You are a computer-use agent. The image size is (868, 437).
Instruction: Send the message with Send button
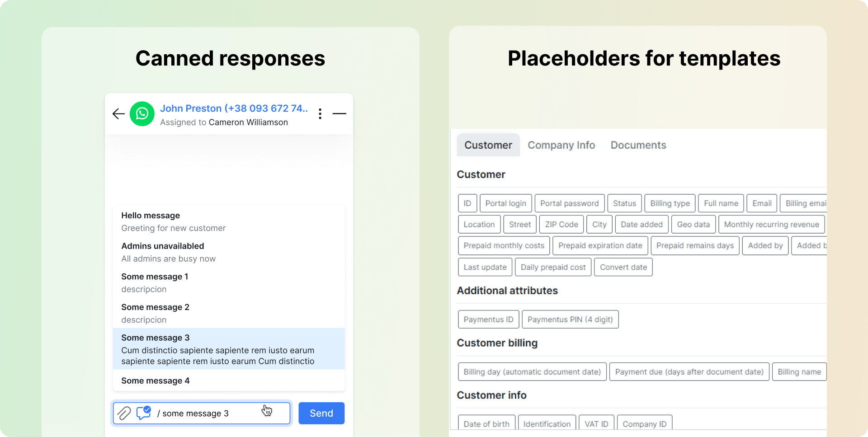321,413
